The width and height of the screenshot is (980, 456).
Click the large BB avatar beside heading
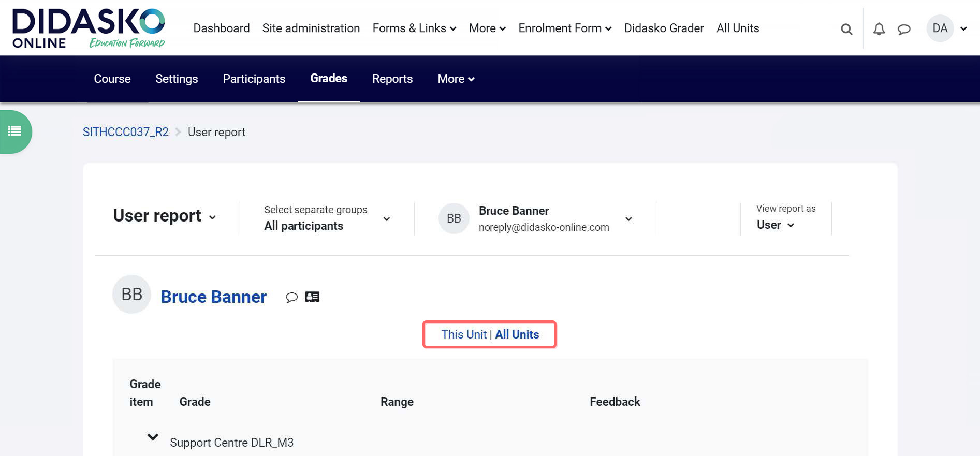click(x=131, y=294)
